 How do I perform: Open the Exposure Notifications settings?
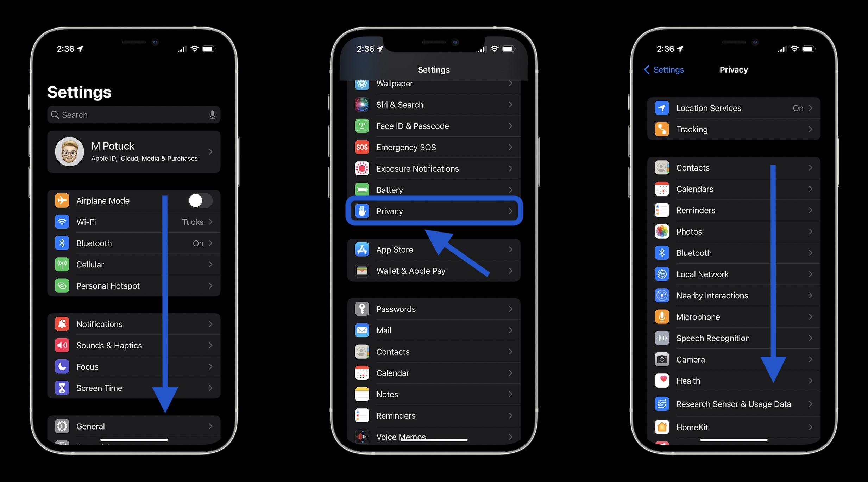coord(434,168)
